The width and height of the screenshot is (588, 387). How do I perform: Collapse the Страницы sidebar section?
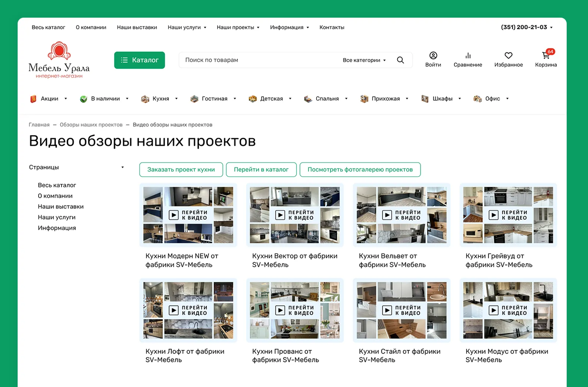click(x=123, y=167)
